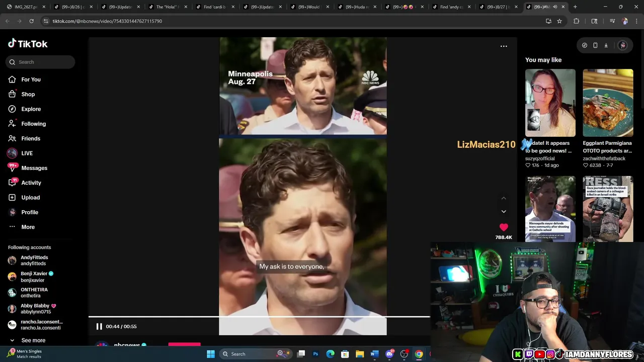
Task: Open the mobile app download icon
Action: (595, 45)
